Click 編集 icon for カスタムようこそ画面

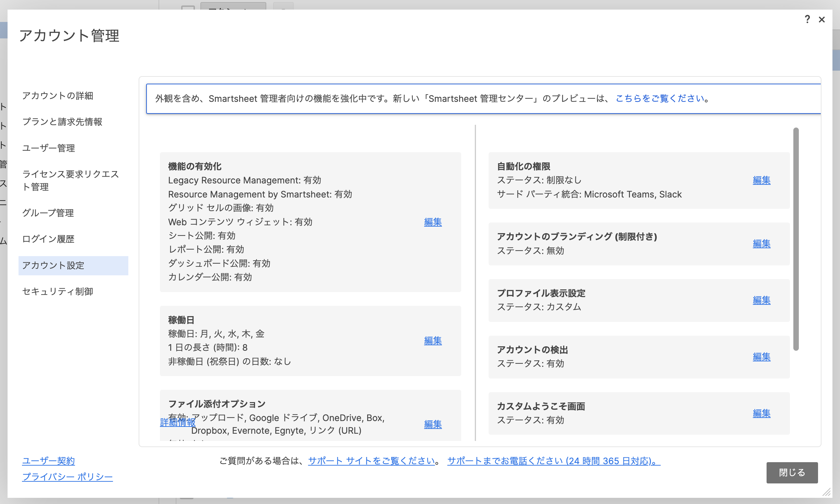coord(762,412)
